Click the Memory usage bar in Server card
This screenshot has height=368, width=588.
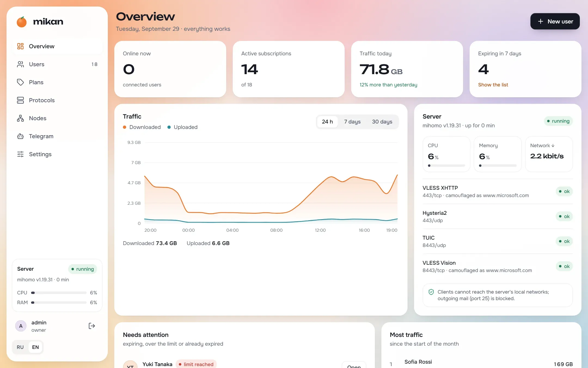pos(498,165)
